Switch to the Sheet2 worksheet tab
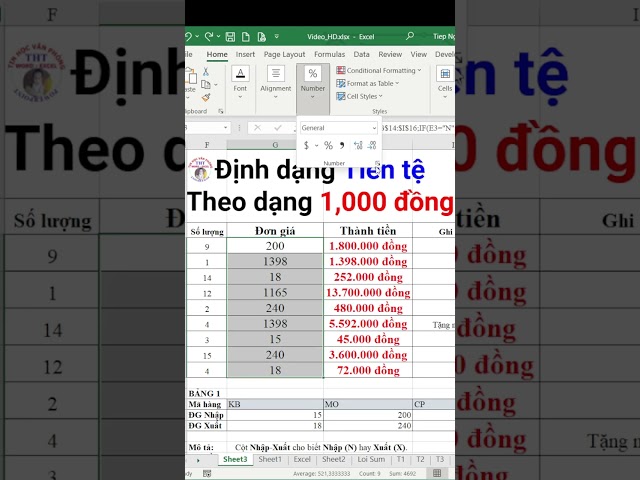The height and width of the screenshot is (480, 640). tap(333, 459)
